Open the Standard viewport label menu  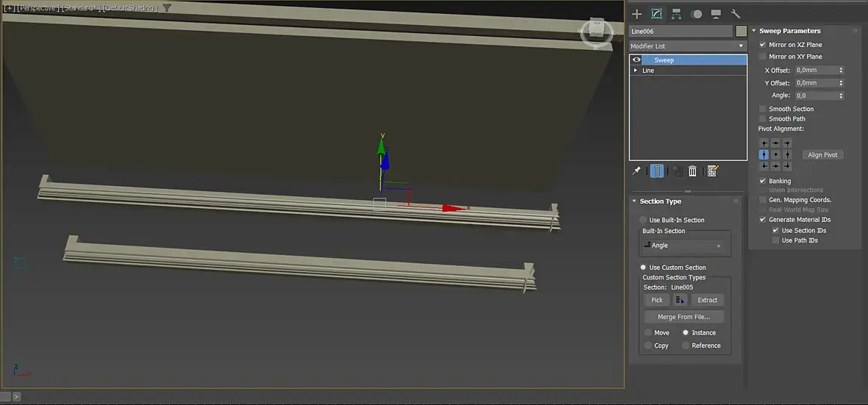pyautogui.click(x=81, y=8)
